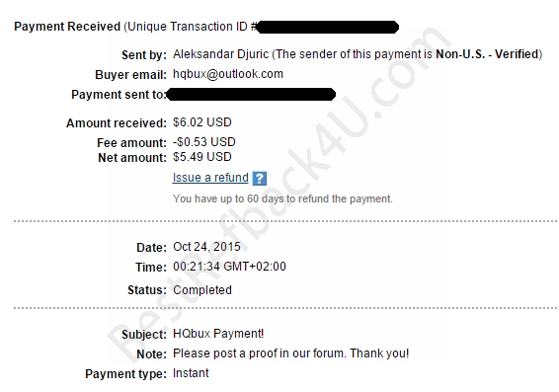Click the Payment type label
Screen dimensions: 559x392
click(125, 374)
